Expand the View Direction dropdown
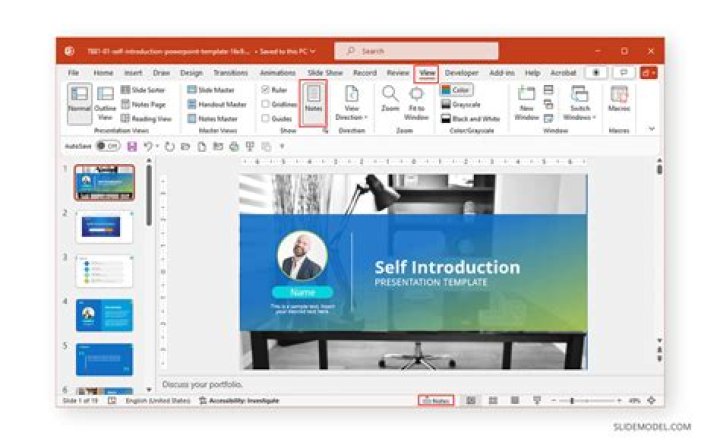 [352, 102]
